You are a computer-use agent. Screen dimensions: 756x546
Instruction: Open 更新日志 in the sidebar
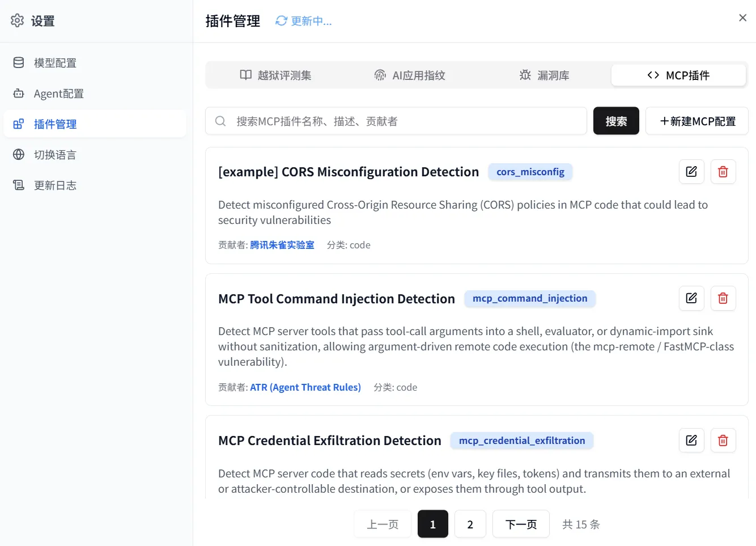tap(95, 185)
